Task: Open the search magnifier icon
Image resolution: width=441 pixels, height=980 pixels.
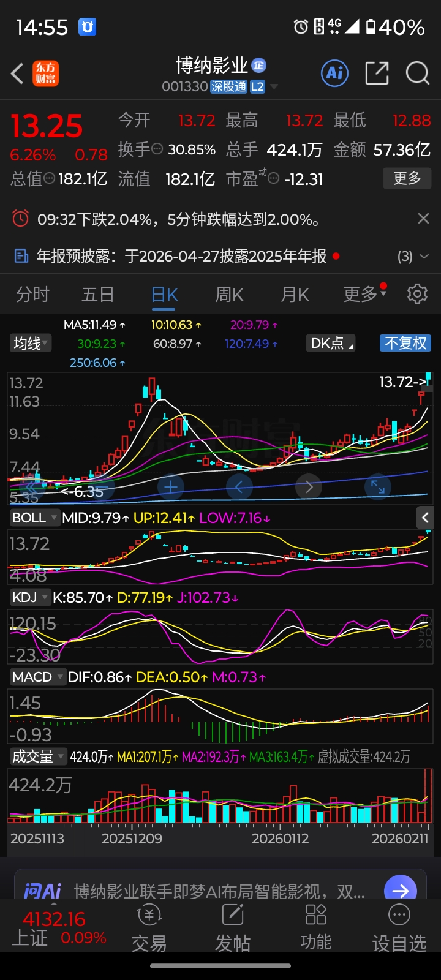Action: 418,73
